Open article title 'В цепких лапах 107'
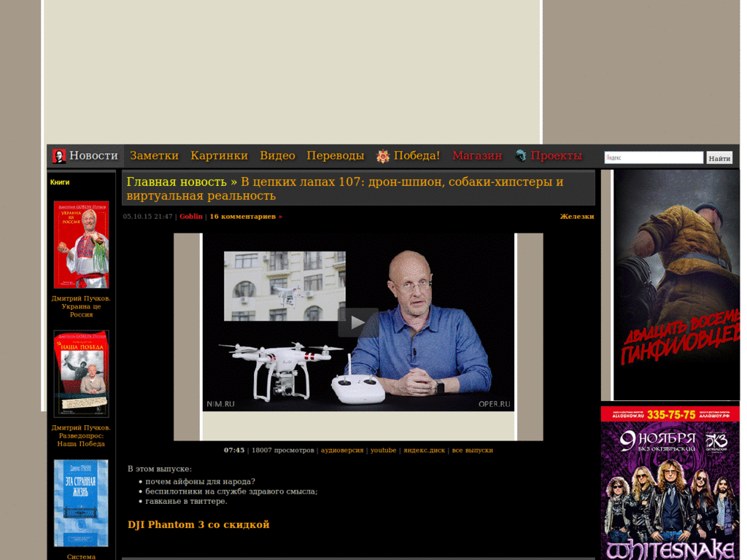 click(x=345, y=189)
